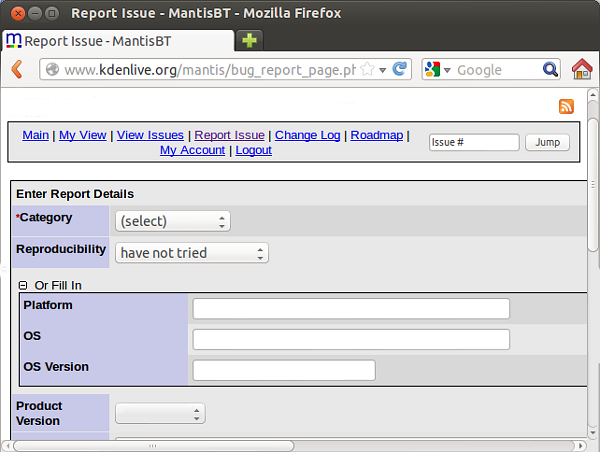
Task: Open a new tab with the plus button
Action: 250,41
